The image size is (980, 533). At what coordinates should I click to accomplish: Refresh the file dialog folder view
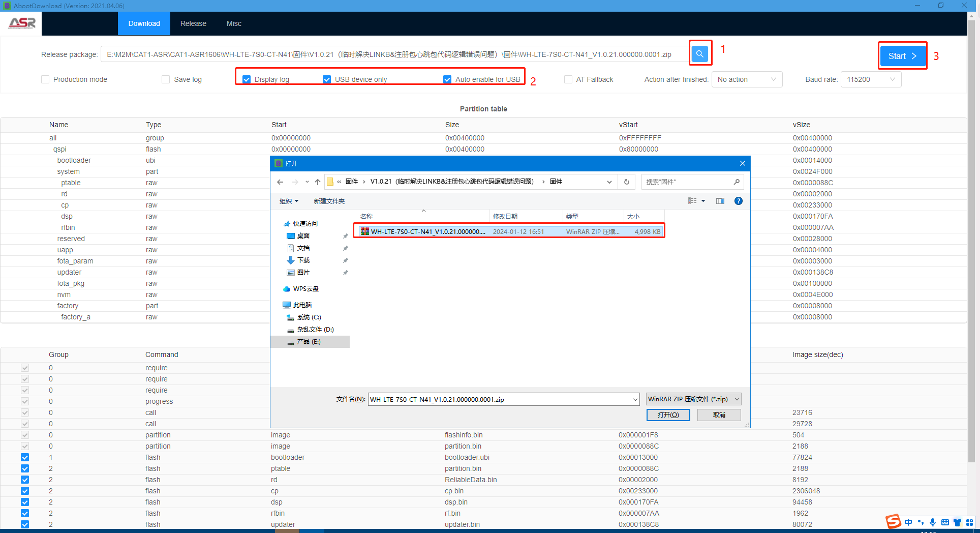pos(627,182)
